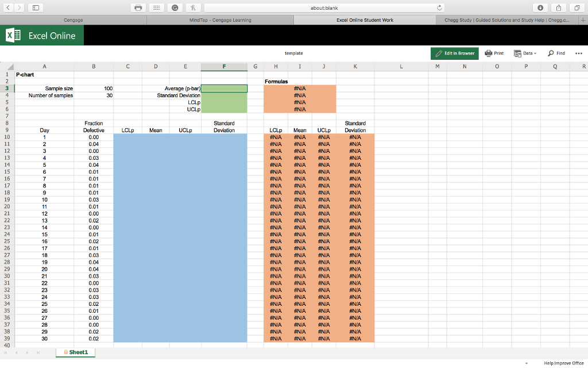The width and height of the screenshot is (588, 368).
Task: Click the LCLp label in row 5
Action: click(194, 102)
